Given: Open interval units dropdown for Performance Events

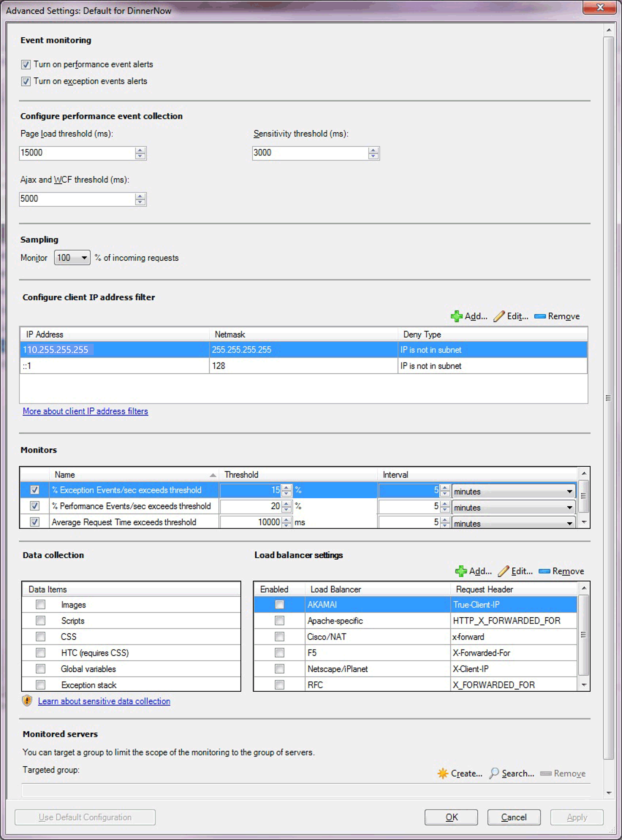Looking at the screenshot, I should click(514, 507).
